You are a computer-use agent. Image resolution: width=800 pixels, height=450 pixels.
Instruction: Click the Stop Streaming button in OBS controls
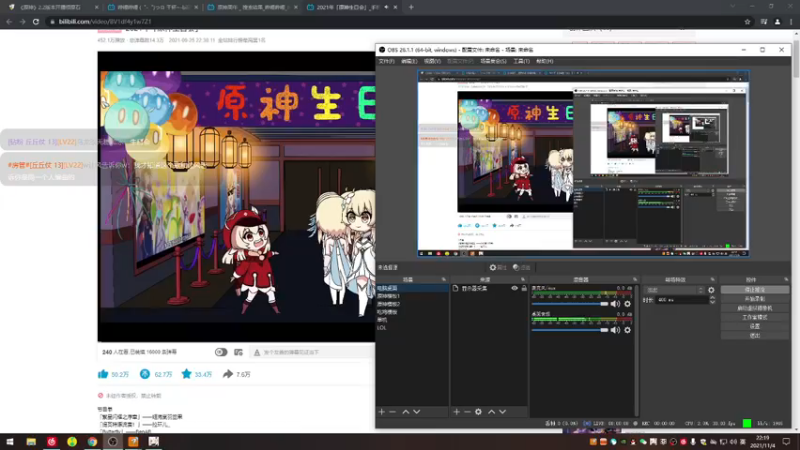click(755, 290)
